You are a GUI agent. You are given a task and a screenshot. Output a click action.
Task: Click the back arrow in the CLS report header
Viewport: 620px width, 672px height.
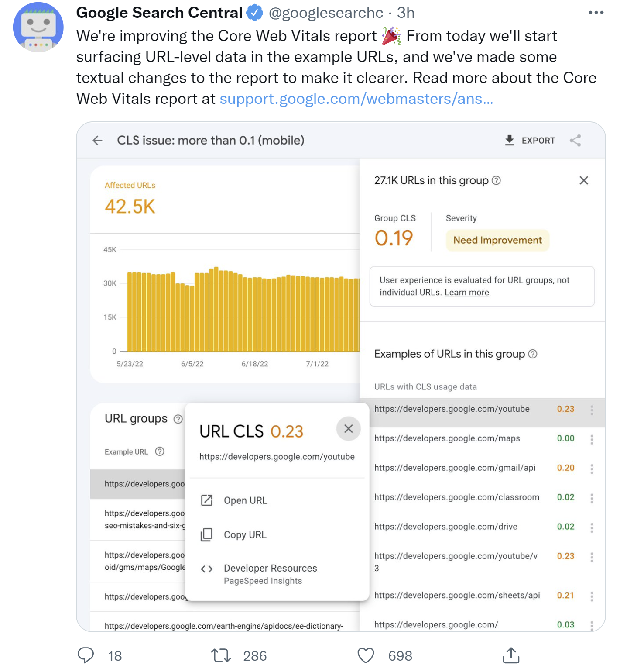[x=97, y=141]
